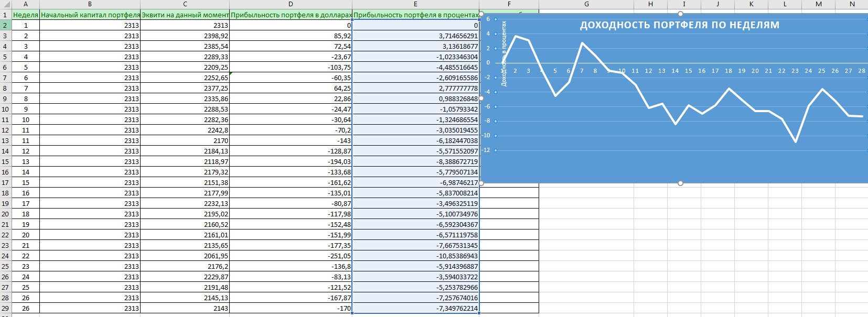Screen dimensions: 868x317
Task: Select cell with value 2398,92
Action: 185,36
